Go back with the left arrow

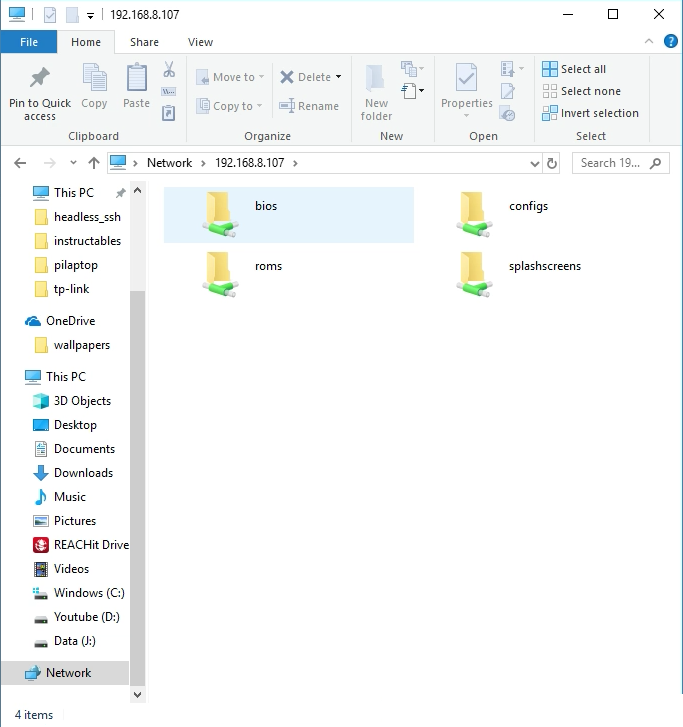point(20,163)
